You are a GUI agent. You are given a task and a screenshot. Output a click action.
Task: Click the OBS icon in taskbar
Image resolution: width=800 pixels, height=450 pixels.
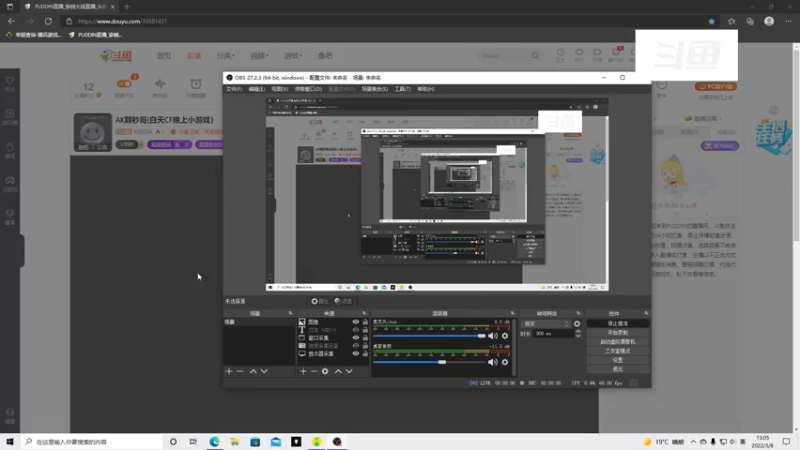(337, 442)
